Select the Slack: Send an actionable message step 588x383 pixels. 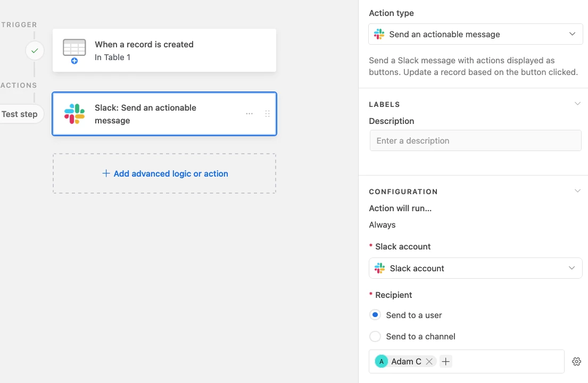point(164,113)
